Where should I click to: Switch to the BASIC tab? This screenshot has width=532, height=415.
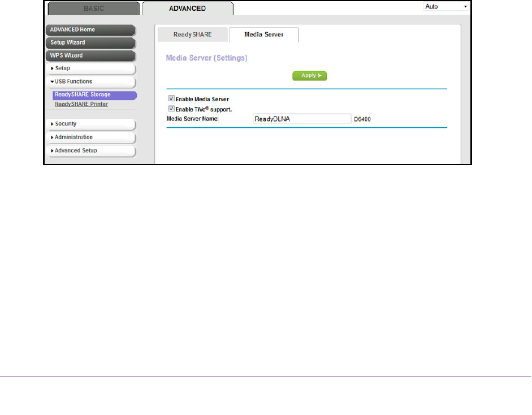tap(94, 8)
